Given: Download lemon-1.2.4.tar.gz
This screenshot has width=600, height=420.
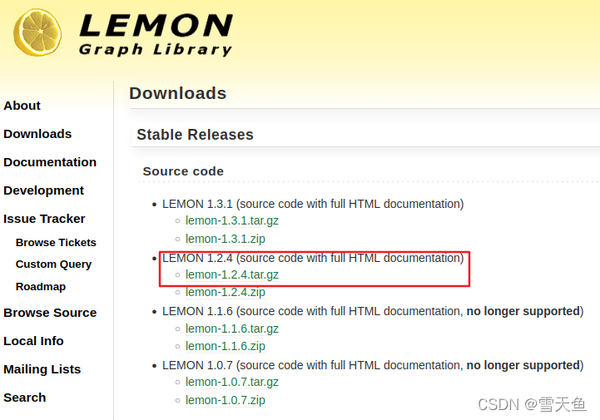Looking at the screenshot, I should tap(232, 275).
